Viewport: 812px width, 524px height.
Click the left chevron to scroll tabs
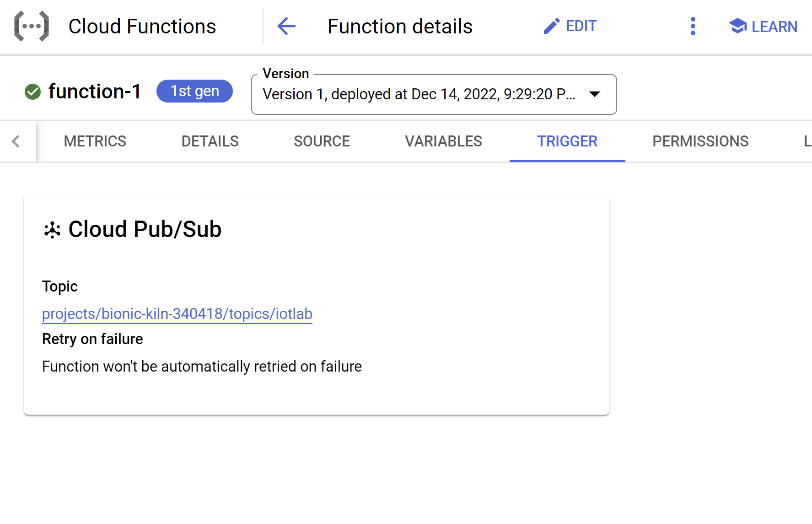[x=16, y=141]
